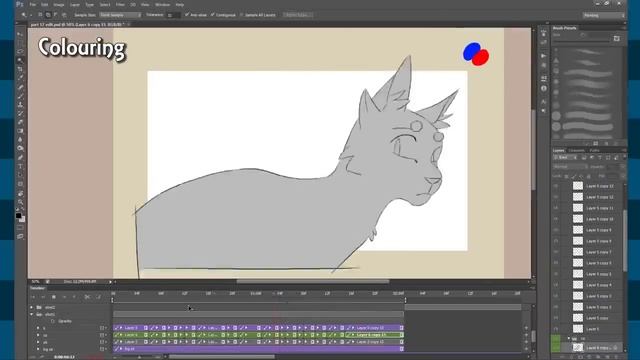Select the Zoom tool
Image resolution: width=640 pixels, height=360 pixels.
click(20, 202)
